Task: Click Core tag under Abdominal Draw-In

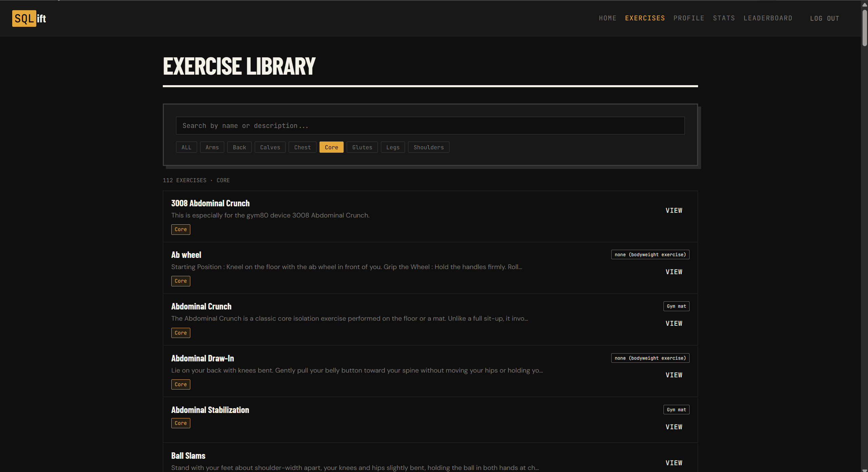Action: coord(181,384)
